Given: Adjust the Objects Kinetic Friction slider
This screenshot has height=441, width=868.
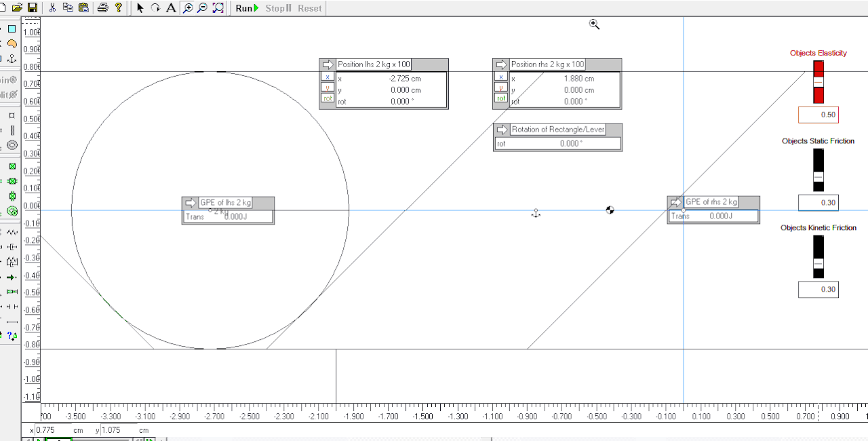Looking at the screenshot, I should (x=818, y=256).
